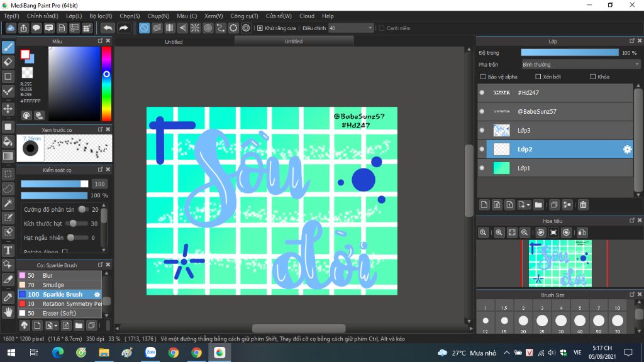The height and width of the screenshot is (362, 644).
Task: Select the Lasso selection tool
Action: [8, 189]
